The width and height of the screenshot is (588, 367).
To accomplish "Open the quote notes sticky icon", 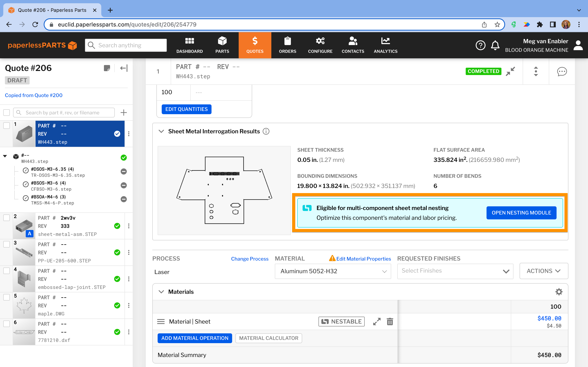I will [107, 68].
